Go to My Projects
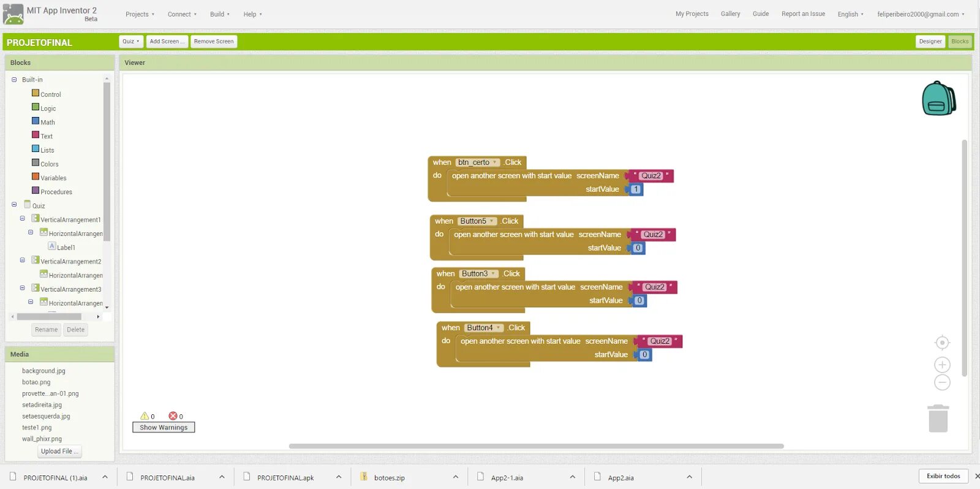 (x=692, y=14)
